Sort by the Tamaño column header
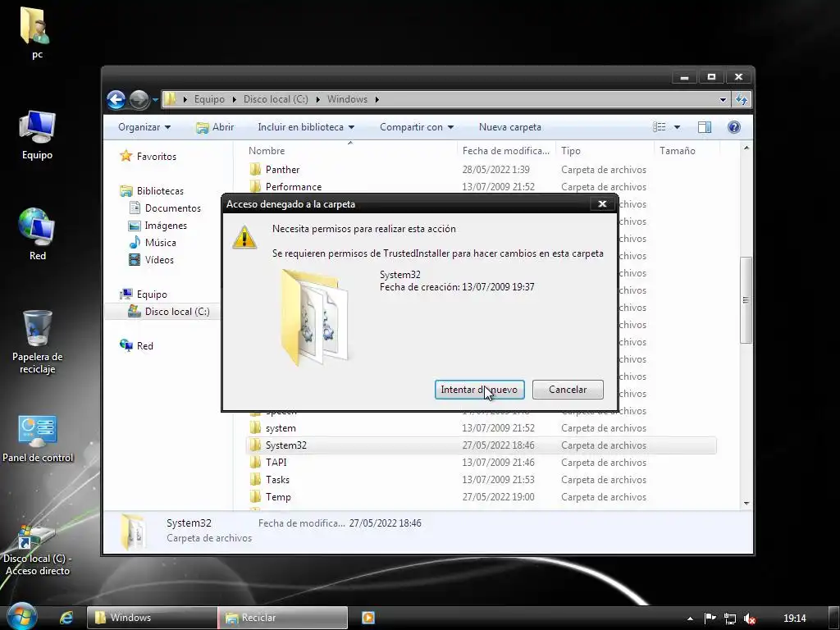This screenshot has width=840, height=630. coord(687,151)
